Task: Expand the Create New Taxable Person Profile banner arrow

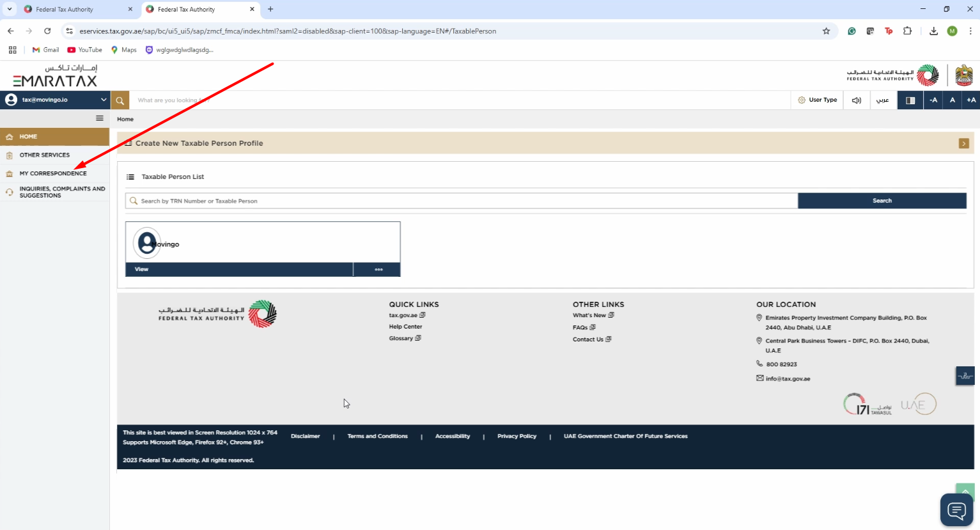Action: click(x=963, y=143)
